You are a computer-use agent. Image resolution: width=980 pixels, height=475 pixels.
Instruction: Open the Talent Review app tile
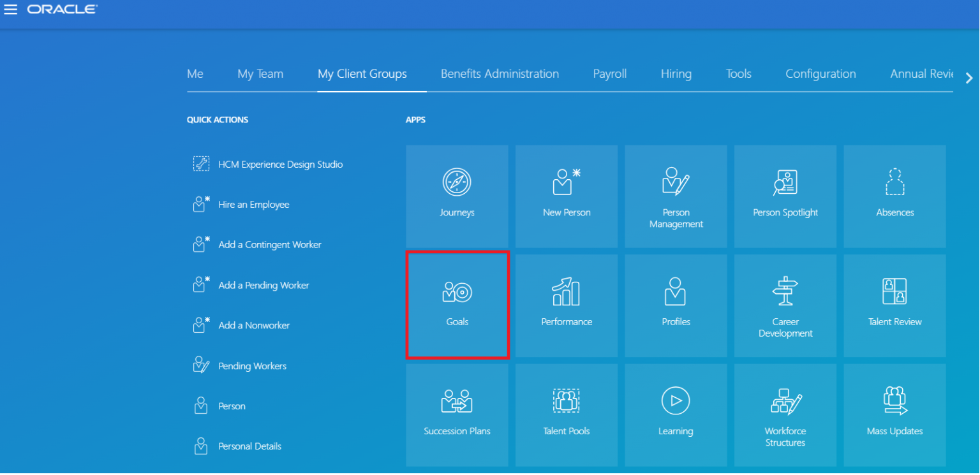895,305
